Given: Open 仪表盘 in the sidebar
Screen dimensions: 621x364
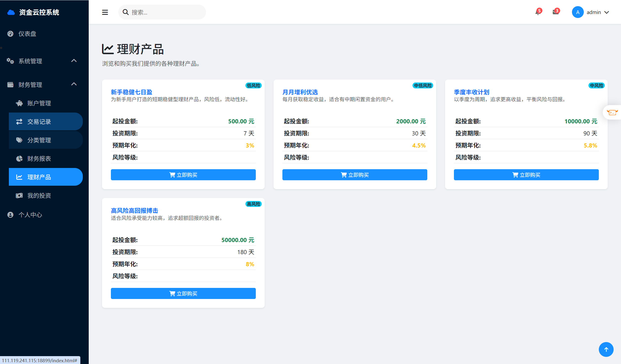Looking at the screenshot, I should pos(27,34).
